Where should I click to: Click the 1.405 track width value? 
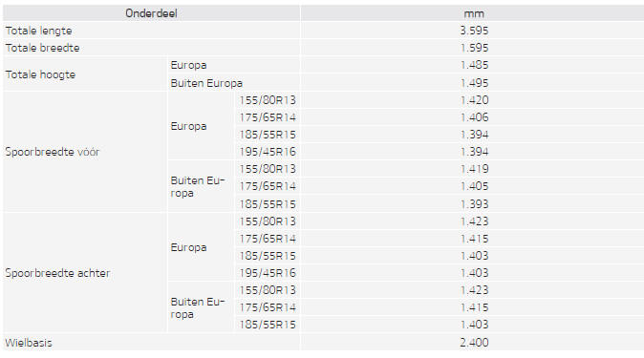(x=474, y=186)
